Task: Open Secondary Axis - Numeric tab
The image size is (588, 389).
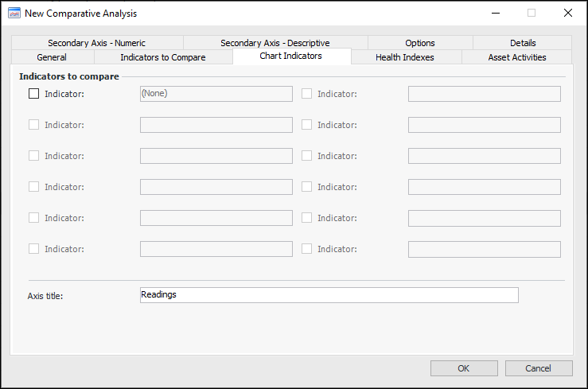Action: (96, 43)
